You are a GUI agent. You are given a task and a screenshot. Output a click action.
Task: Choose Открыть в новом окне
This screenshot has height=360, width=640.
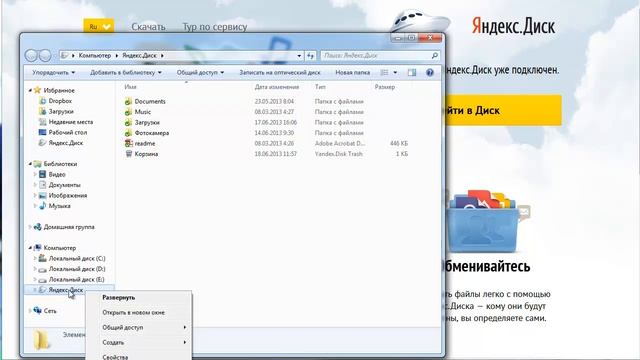pyautogui.click(x=139, y=313)
